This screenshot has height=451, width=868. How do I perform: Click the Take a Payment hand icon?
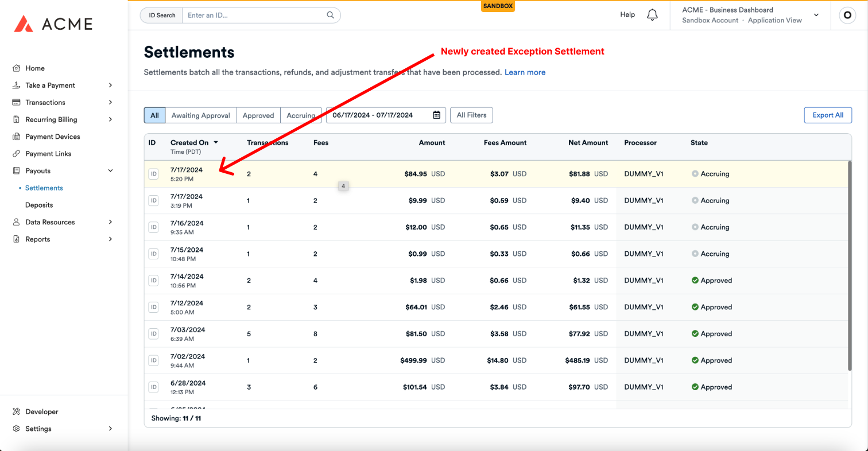coord(17,85)
